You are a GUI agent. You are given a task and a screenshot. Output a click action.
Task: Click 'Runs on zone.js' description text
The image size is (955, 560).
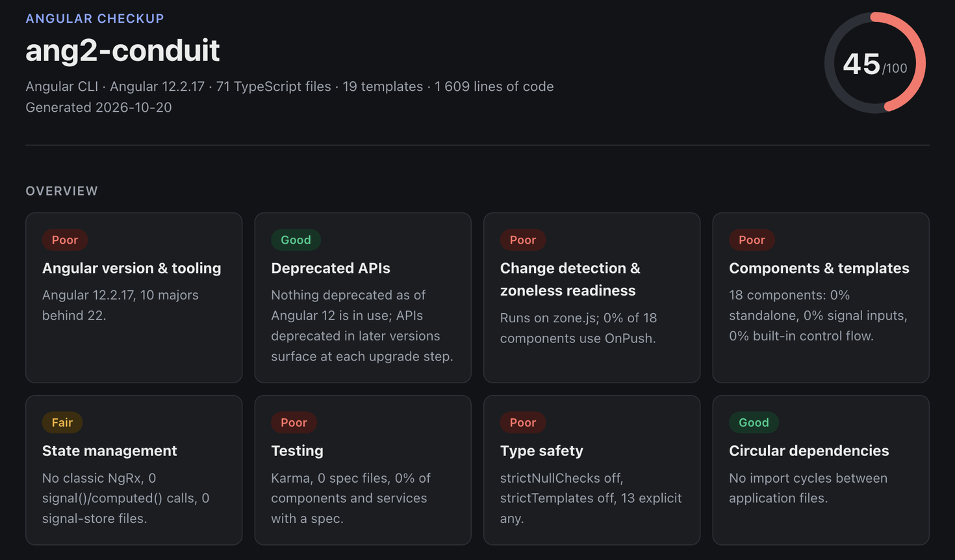(x=579, y=328)
